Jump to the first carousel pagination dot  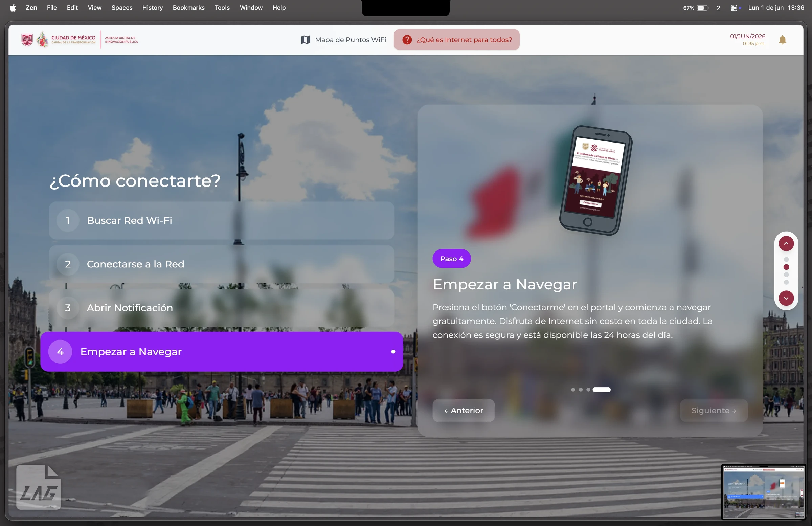573,390
